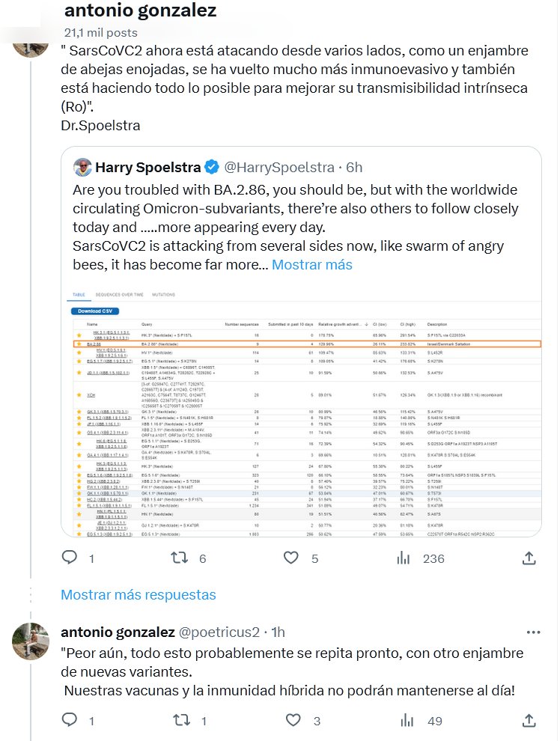560x741 pixels.
Task: Expand quoted tweet with 'Mostrar más'
Action: pos(311,264)
